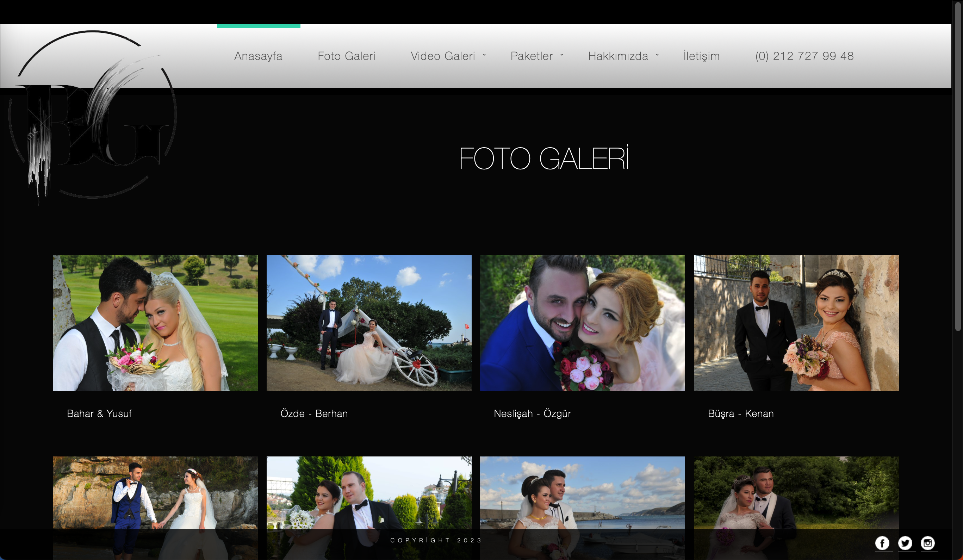This screenshot has height=560, width=963.
Task: Open the İletişim page link
Action: pos(701,56)
